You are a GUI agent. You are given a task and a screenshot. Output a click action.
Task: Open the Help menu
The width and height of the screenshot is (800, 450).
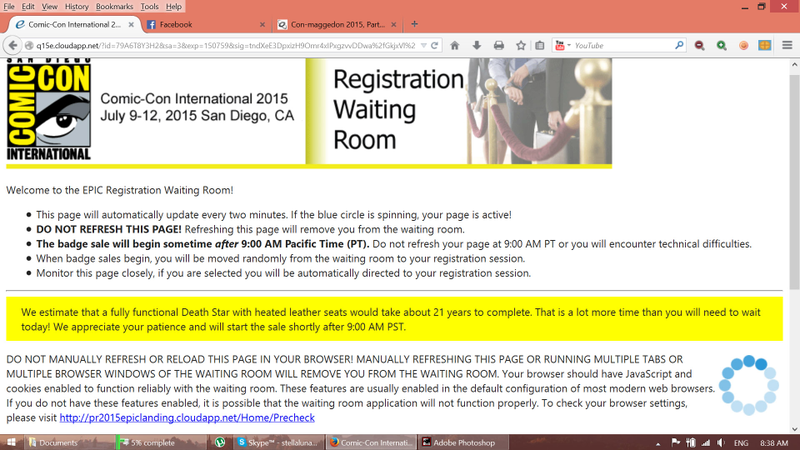173,7
